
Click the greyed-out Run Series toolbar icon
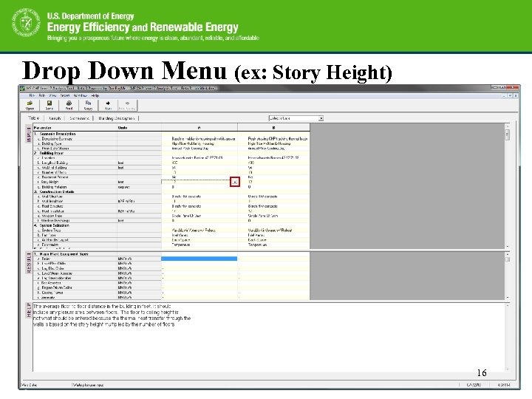(127, 105)
